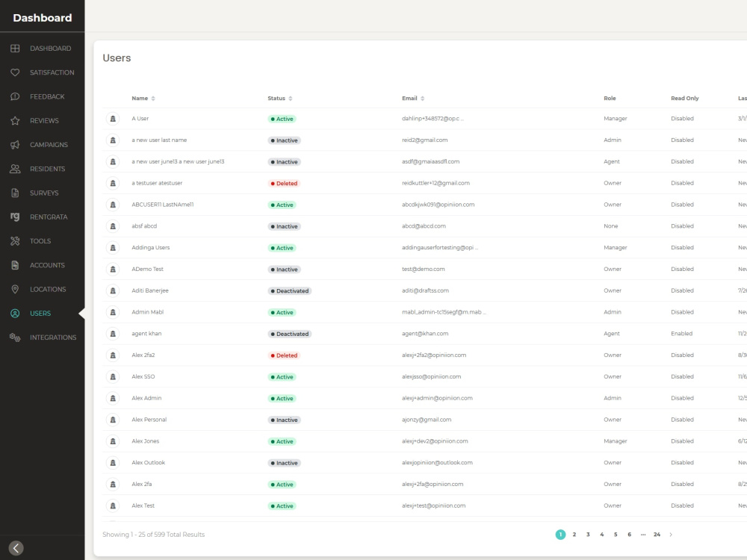Click the Dashboard title in header
The height and width of the screenshot is (560, 747).
pos(43,18)
